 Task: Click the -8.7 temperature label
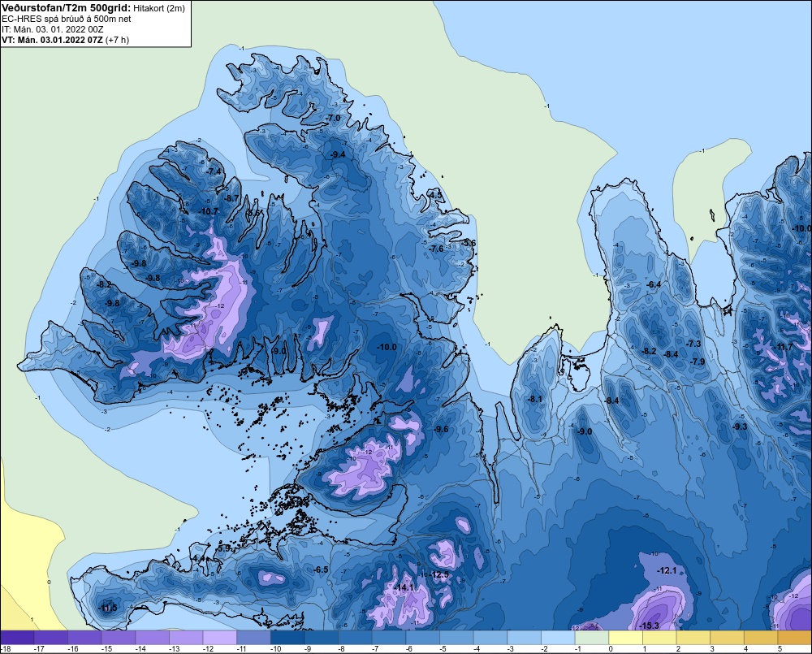click(x=231, y=198)
